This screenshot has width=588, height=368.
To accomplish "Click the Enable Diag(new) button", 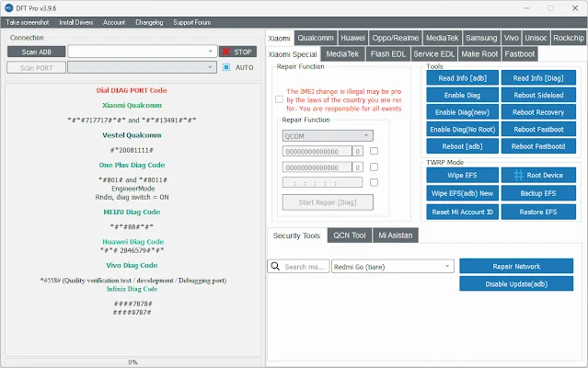I will click(x=462, y=112).
